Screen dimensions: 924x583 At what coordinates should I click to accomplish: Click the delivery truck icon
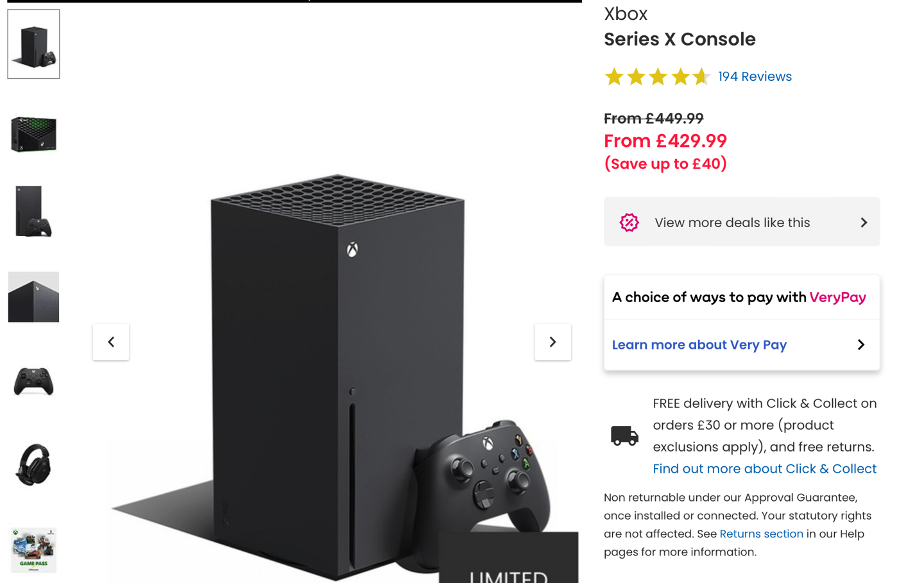623,435
